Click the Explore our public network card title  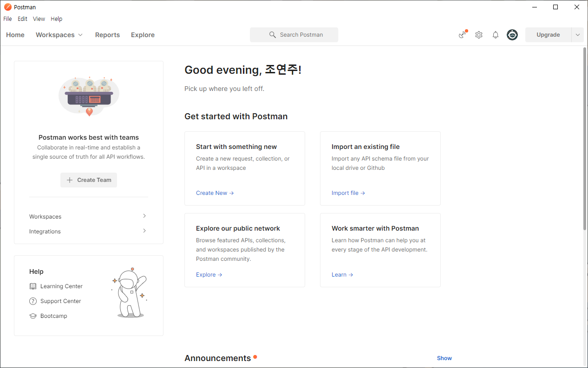238,228
